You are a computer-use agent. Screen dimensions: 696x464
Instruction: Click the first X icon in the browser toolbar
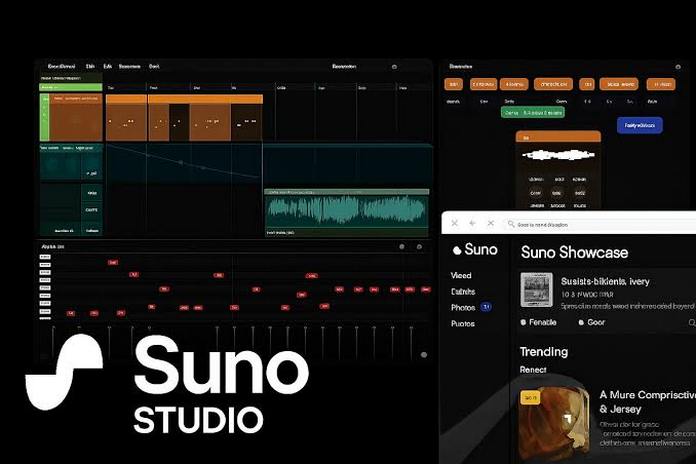[x=455, y=223]
